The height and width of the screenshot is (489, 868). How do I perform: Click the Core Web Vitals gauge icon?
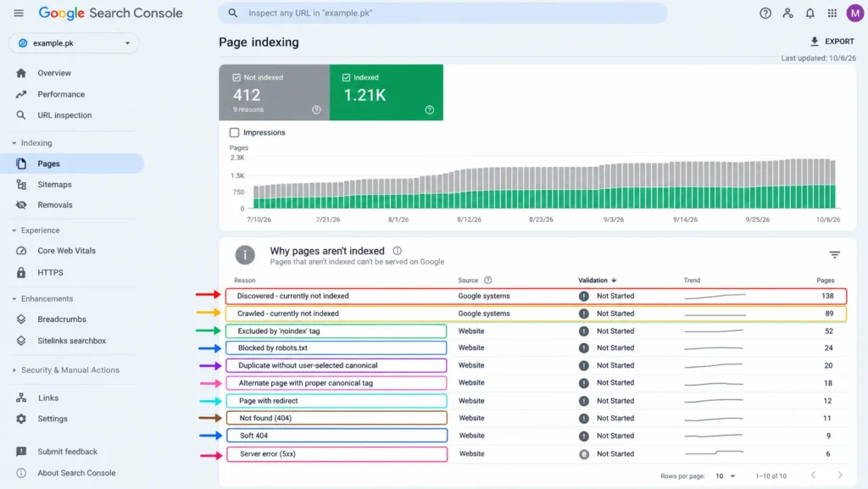pos(21,251)
